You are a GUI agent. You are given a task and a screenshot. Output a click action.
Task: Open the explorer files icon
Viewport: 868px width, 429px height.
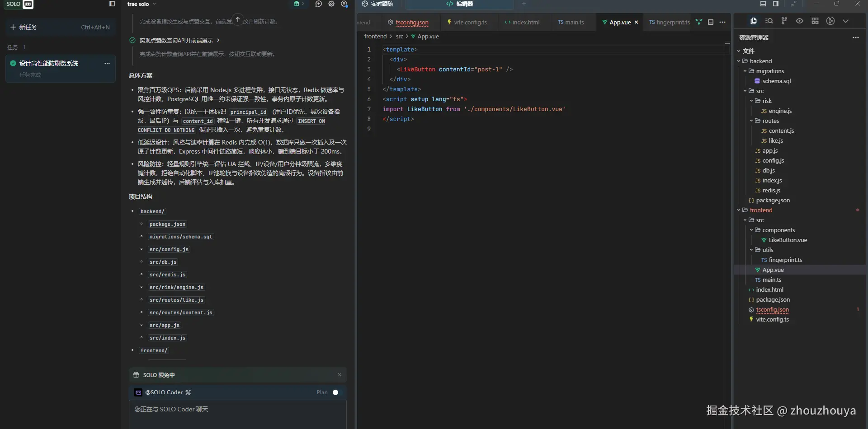(x=753, y=21)
